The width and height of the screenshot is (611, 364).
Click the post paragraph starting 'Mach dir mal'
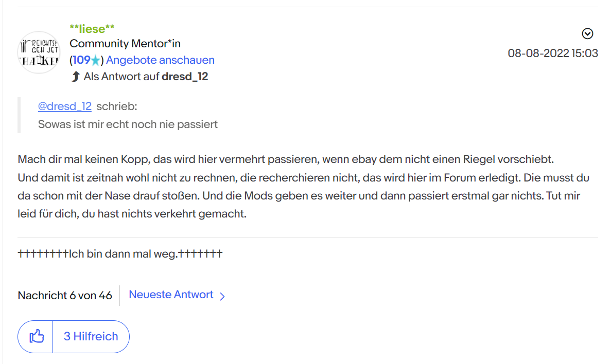(304, 187)
